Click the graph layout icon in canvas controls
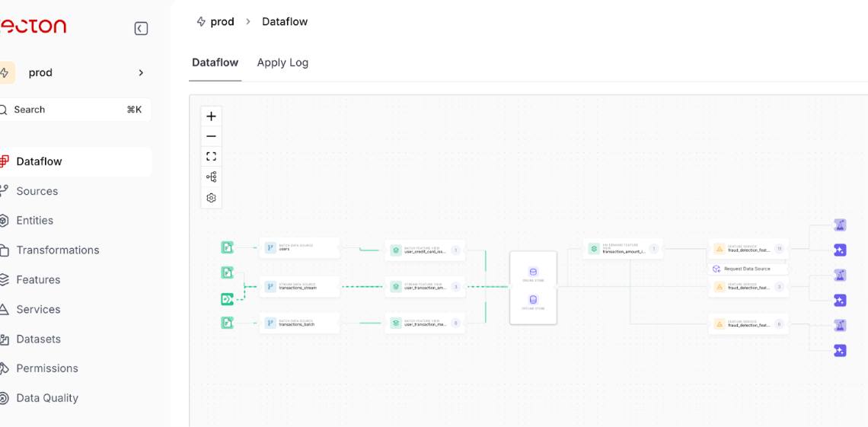 click(x=211, y=177)
